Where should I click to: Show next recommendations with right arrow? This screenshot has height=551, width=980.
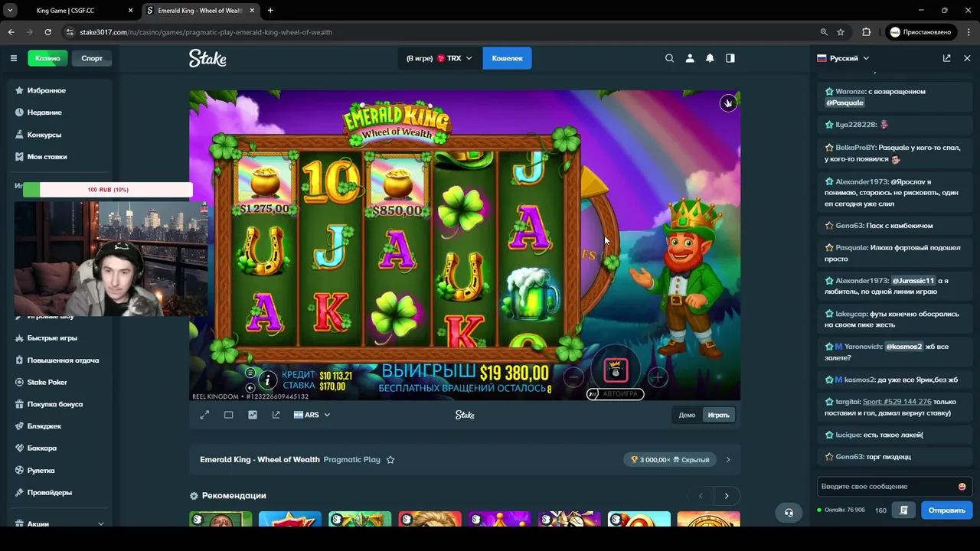[727, 496]
